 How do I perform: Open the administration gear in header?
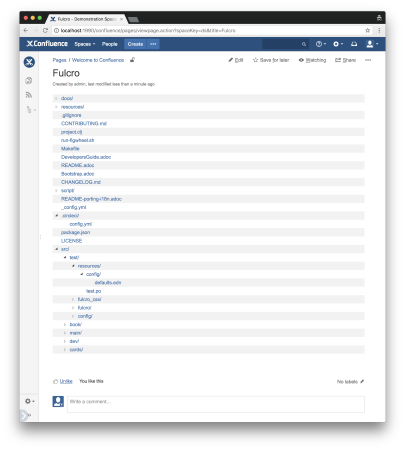338,44
